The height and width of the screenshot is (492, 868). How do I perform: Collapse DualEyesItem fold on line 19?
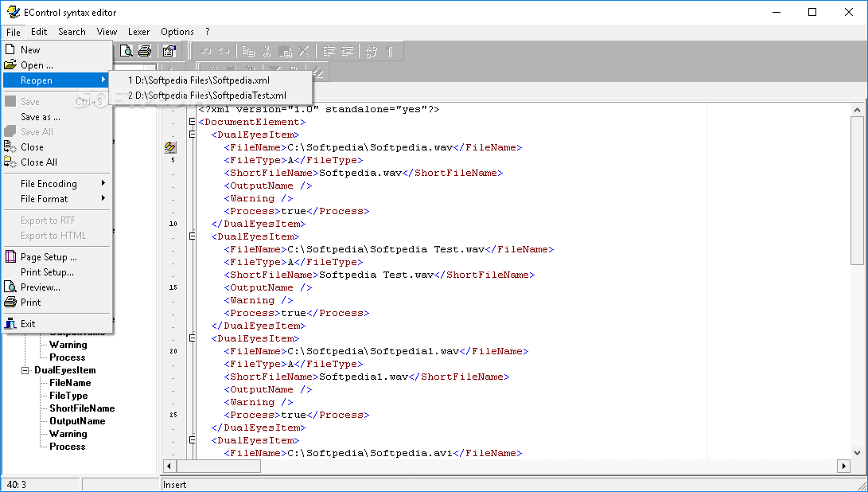192,338
